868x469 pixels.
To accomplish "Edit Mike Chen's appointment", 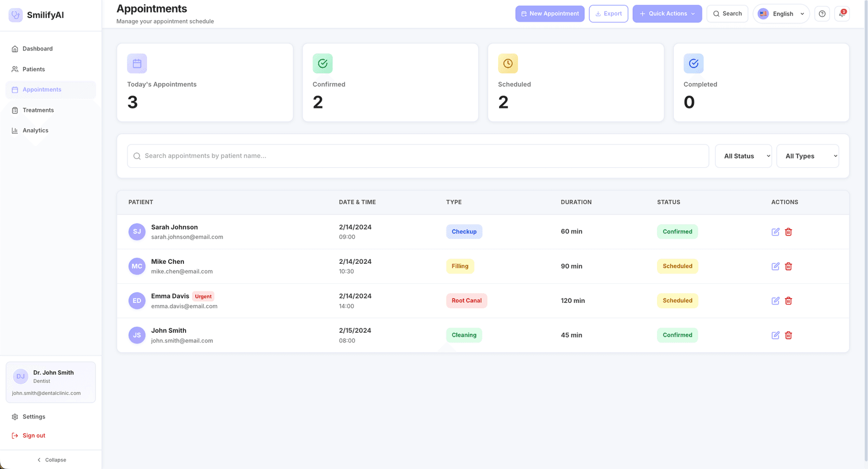I will pyautogui.click(x=775, y=267).
